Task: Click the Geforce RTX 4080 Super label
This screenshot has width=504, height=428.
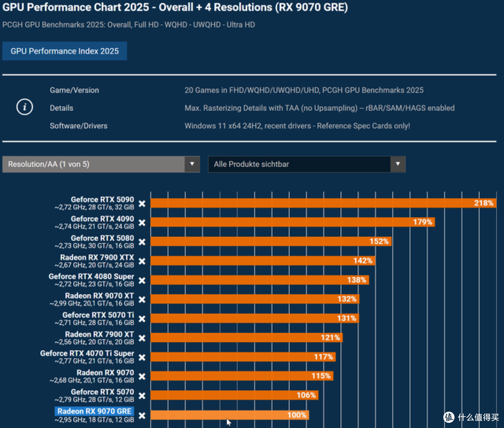Action: click(x=91, y=276)
